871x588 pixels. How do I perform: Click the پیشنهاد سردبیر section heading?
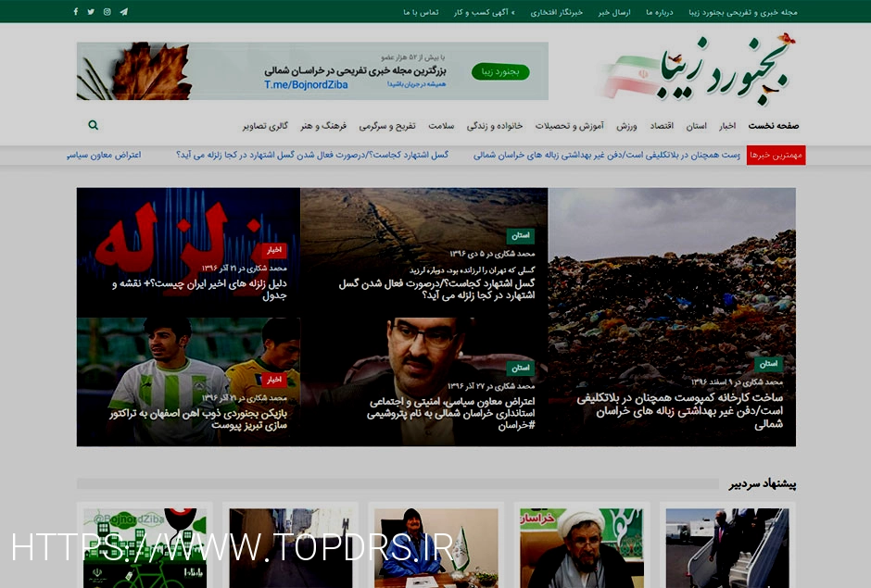762,484
